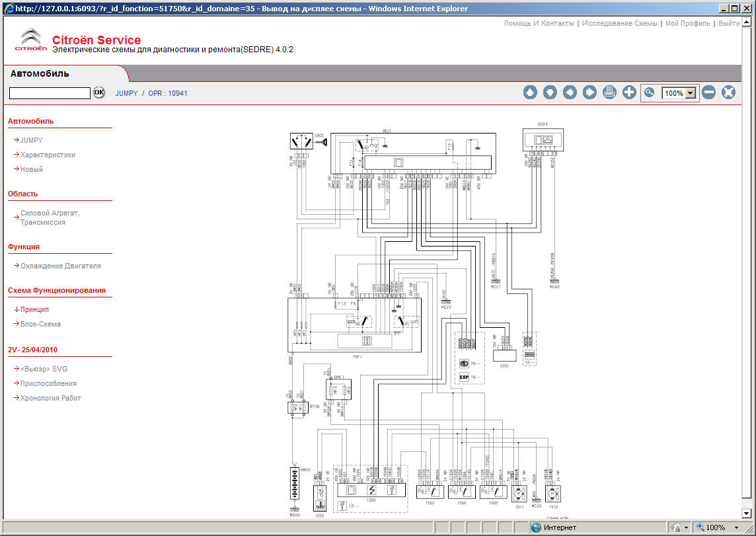Click the BMF1 fuse box
Screen dimensions: 756x536
(x=338, y=389)
